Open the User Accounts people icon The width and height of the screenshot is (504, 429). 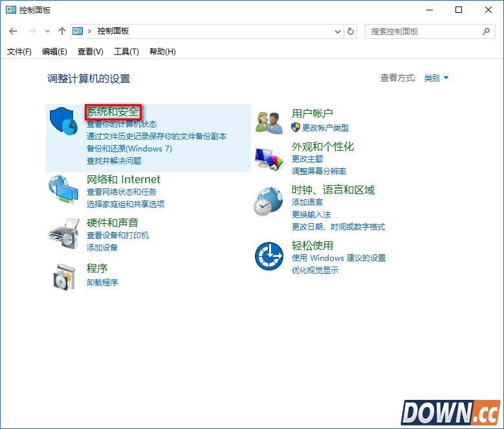[269, 123]
